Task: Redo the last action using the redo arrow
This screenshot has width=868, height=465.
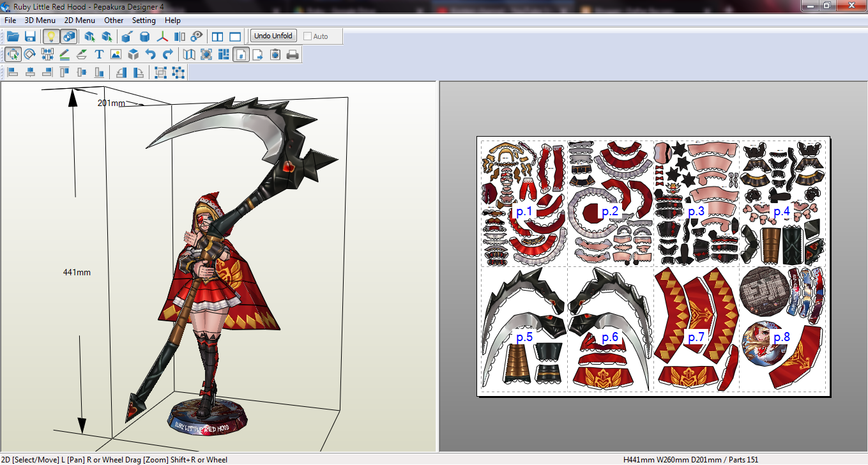Action: [x=168, y=54]
